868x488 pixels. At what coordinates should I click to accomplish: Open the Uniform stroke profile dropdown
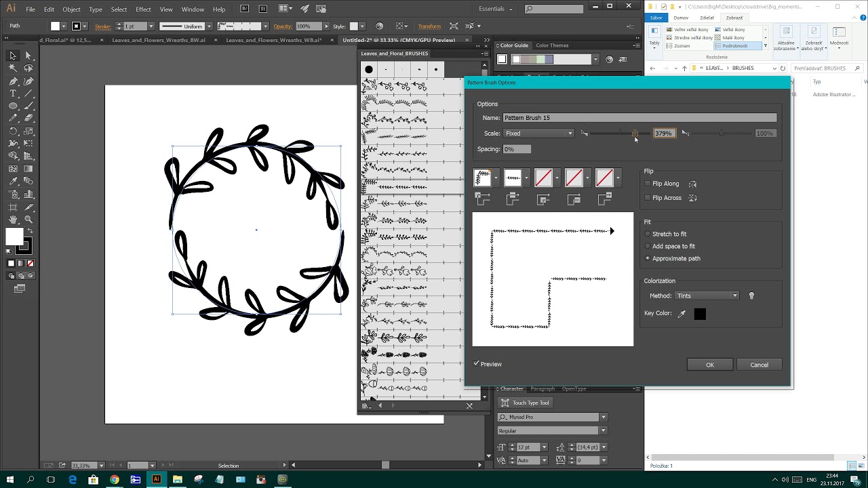pos(209,26)
